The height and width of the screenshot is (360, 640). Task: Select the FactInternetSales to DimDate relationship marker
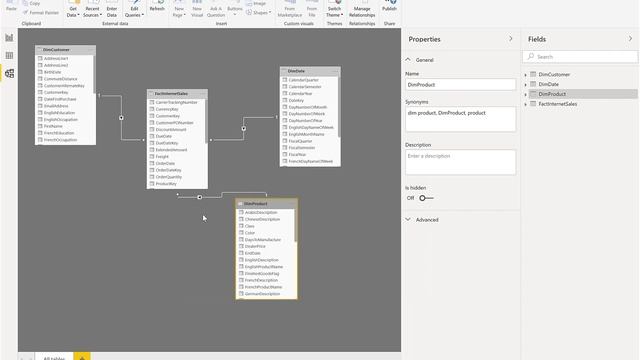point(244,129)
